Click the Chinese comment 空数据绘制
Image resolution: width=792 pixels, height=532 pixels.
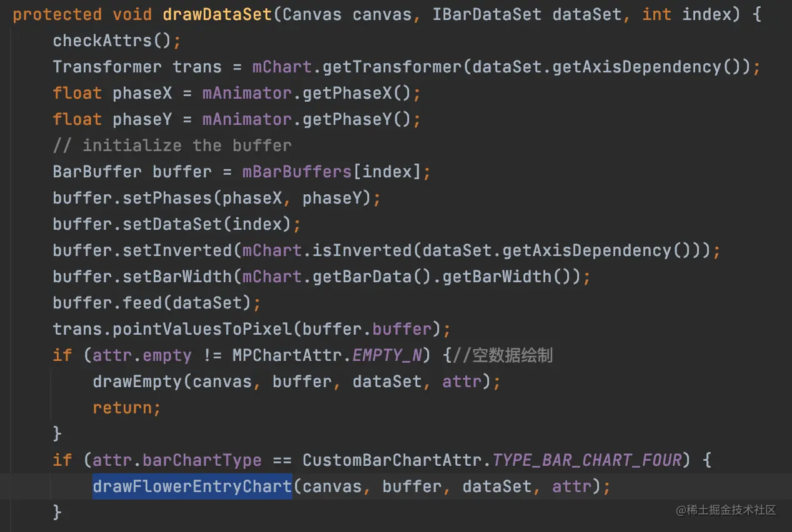pyautogui.click(x=503, y=355)
